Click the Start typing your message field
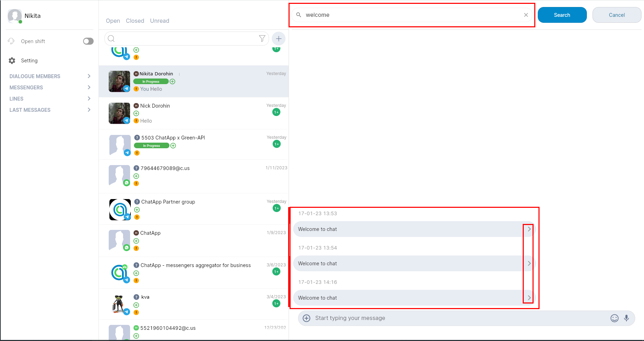 [456, 318]
